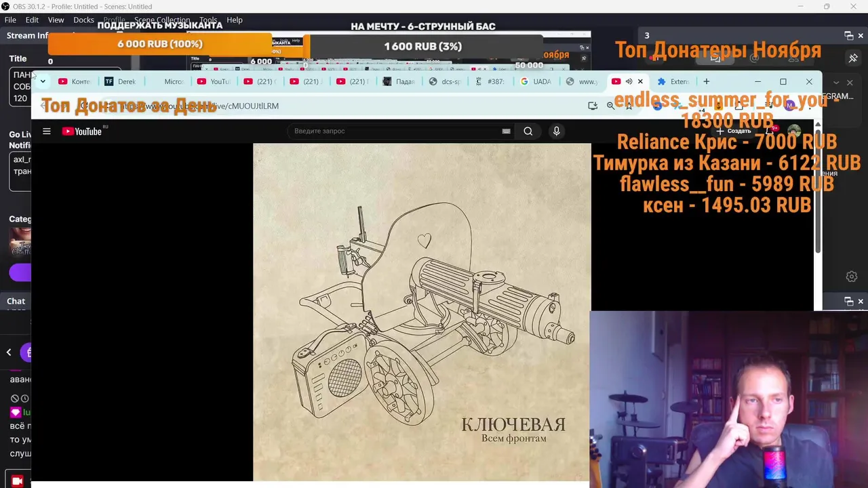Open the OBS Help menu
The height and width of the screenshot is (488, 868).
235,20
